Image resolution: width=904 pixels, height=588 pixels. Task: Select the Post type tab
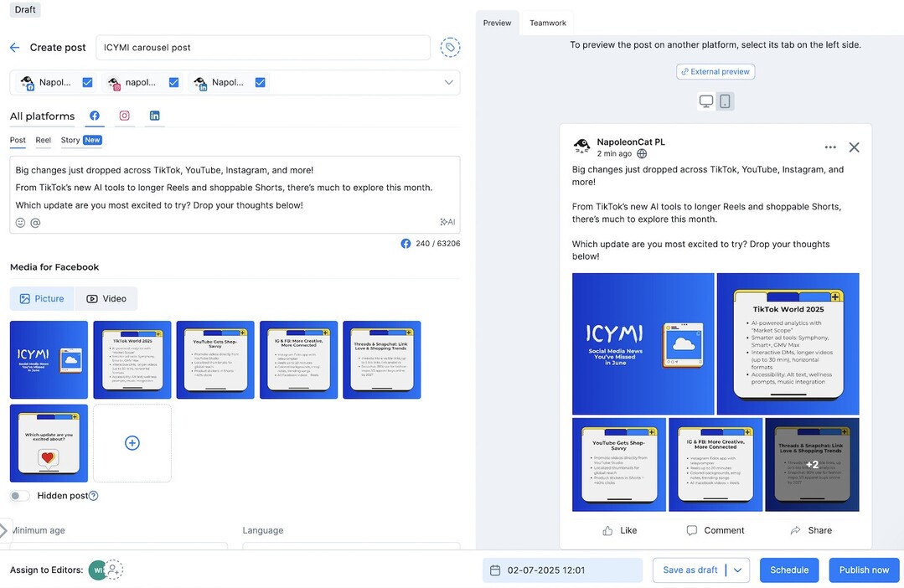coord(18,140)
